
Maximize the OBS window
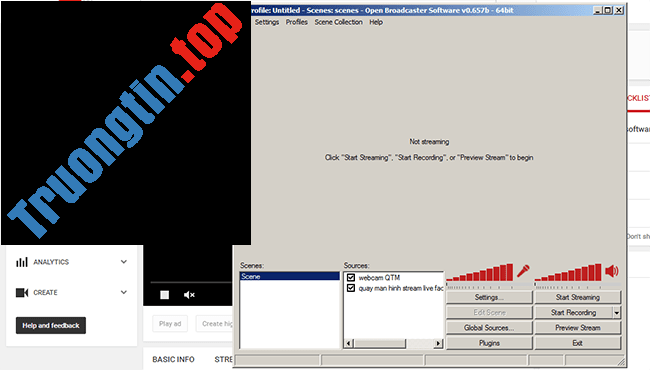[608, 10]
